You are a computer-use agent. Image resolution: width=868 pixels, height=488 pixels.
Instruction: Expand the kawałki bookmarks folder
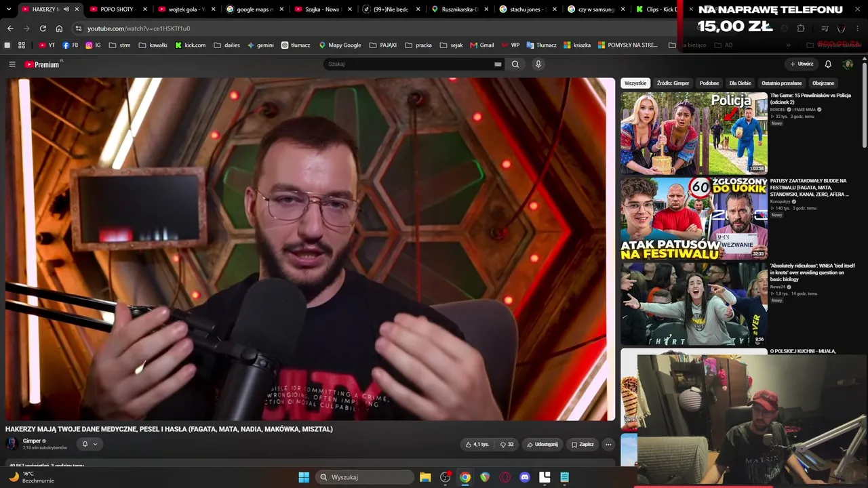tap(153, 45)
